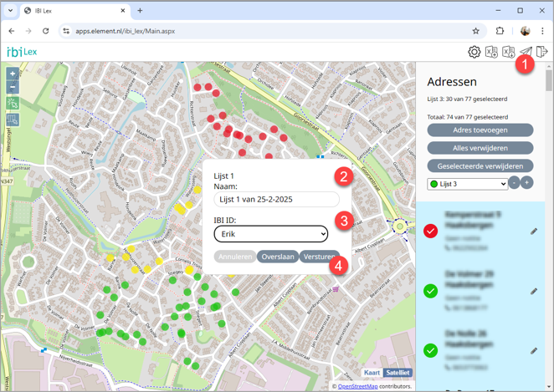
Task: Click the Excel export icon with down arrow
Action: coord(509,52)
